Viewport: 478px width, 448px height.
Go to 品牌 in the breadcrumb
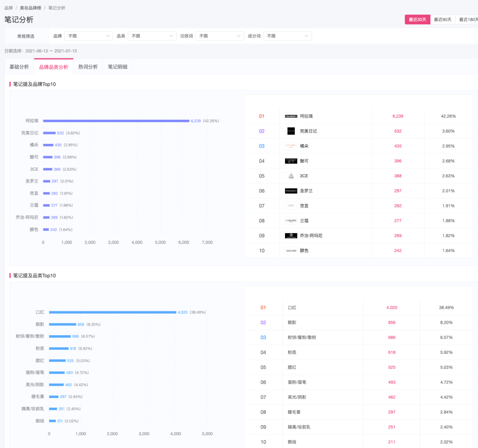(x=8, y=8)
